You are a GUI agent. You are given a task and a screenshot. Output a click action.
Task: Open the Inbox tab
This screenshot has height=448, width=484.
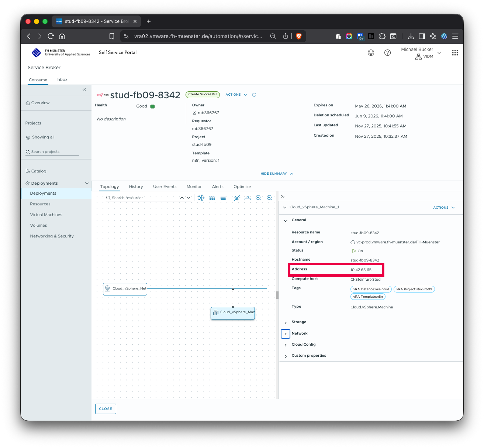(62, 79)
